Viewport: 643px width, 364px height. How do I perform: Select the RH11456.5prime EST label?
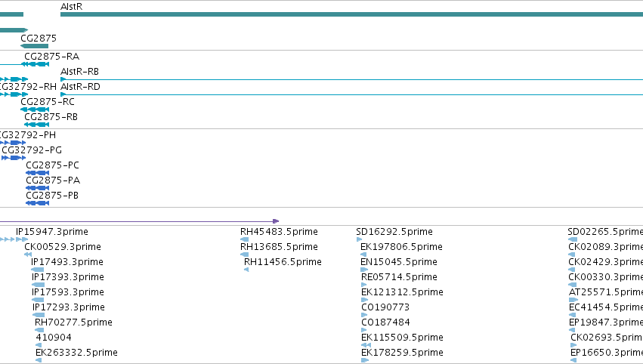click(x=283, y=262)
